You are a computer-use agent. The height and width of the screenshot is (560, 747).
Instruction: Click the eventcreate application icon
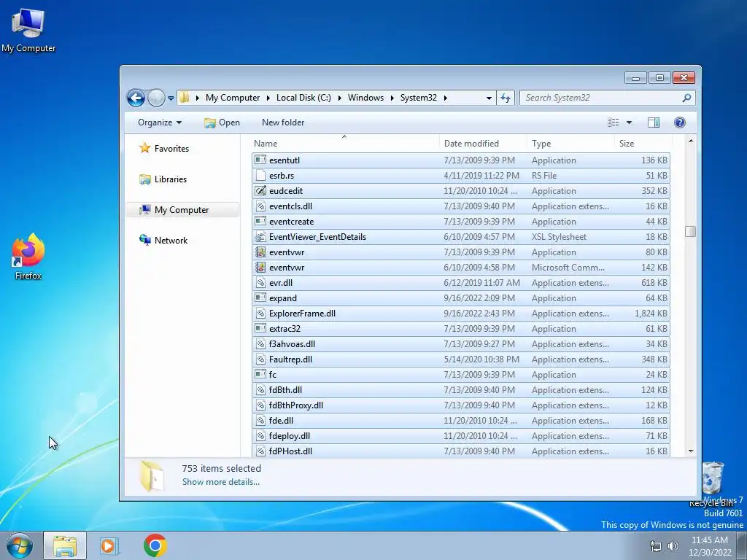(260, 221)
